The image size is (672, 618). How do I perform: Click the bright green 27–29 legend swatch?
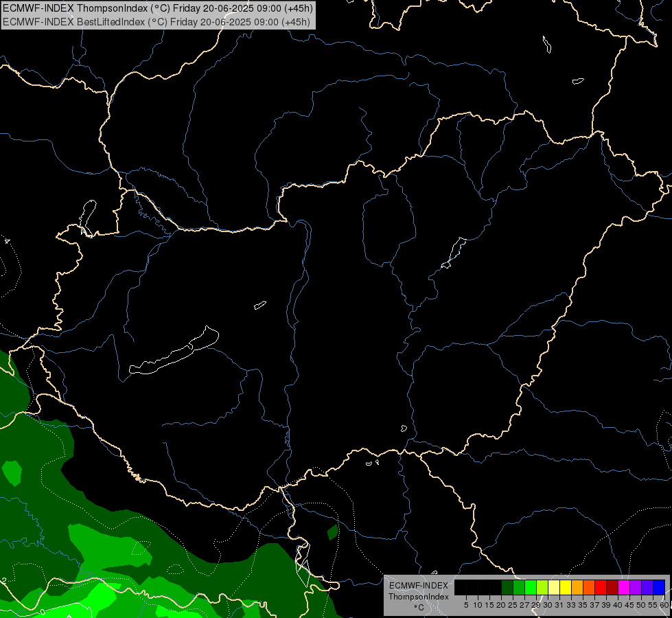pyautogui.click(x=531, y=587)
